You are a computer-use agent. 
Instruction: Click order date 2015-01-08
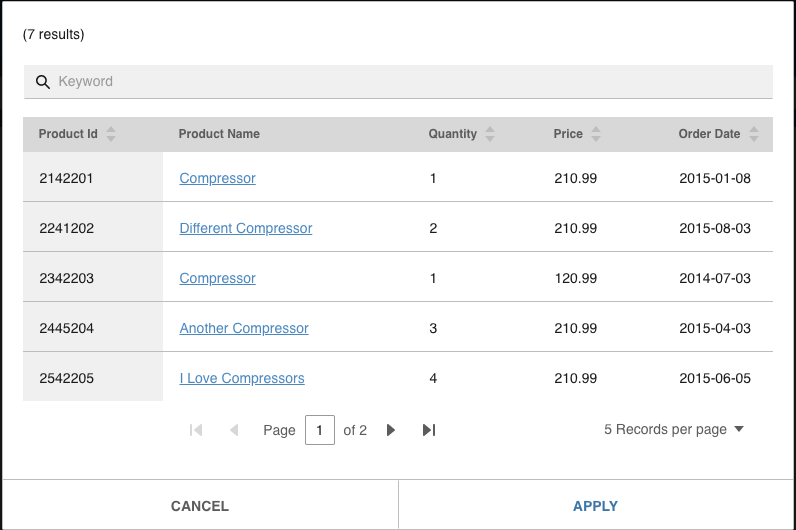coord(715,178)
